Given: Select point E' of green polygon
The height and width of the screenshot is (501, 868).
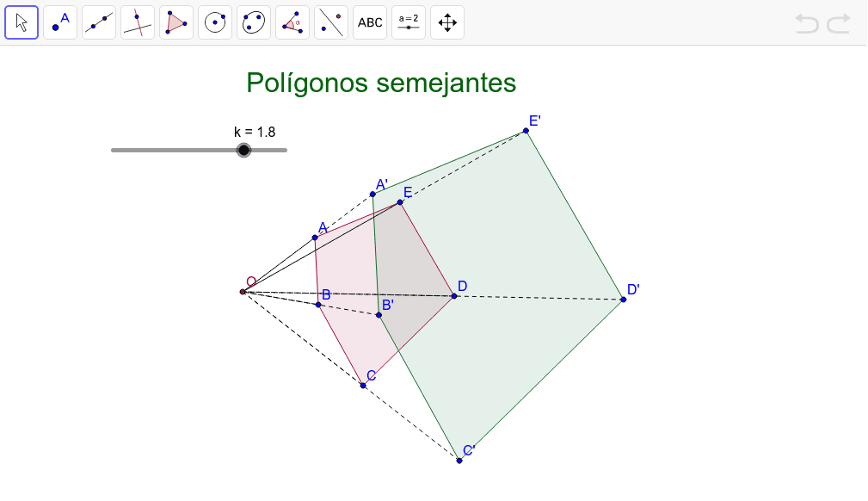Looking at the screenshot, I should pyautogui.click(x=526, y=131).
